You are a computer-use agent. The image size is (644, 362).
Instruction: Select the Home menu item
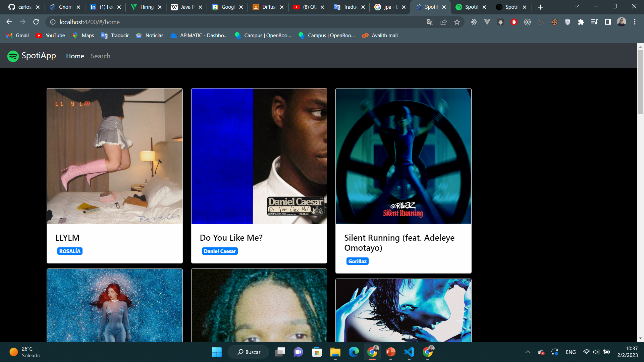pos(75,56)
